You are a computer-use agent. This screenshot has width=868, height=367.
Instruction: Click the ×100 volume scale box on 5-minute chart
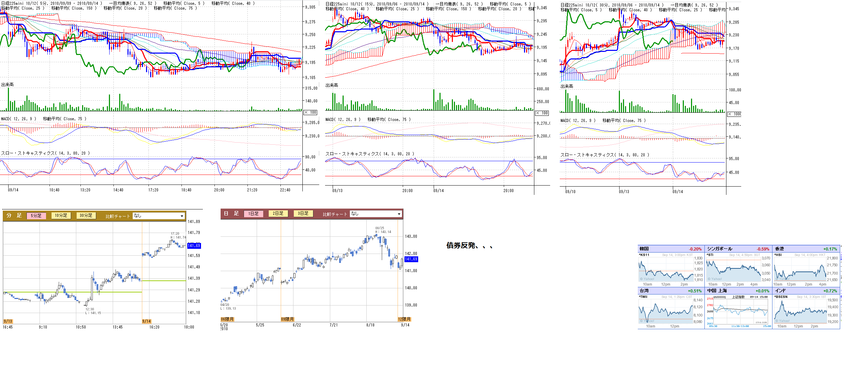coord(310,112)
